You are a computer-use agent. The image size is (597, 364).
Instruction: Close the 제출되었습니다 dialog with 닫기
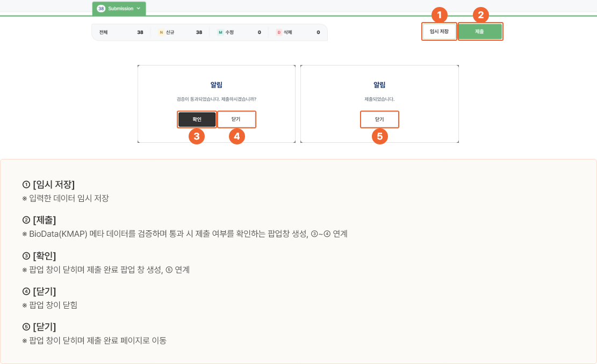[379, 119]
